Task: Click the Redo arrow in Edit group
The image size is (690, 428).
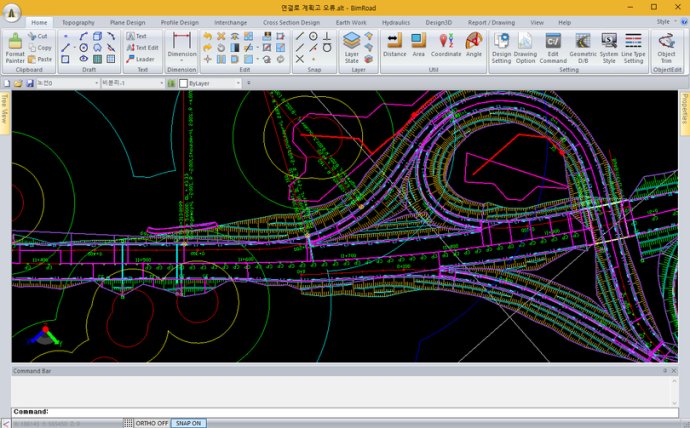Action: point(207,48)
